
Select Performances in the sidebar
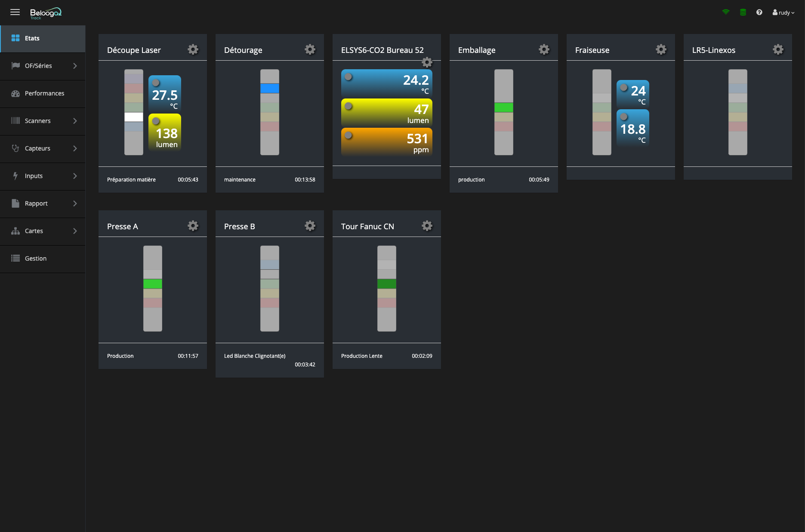point(44,93)
